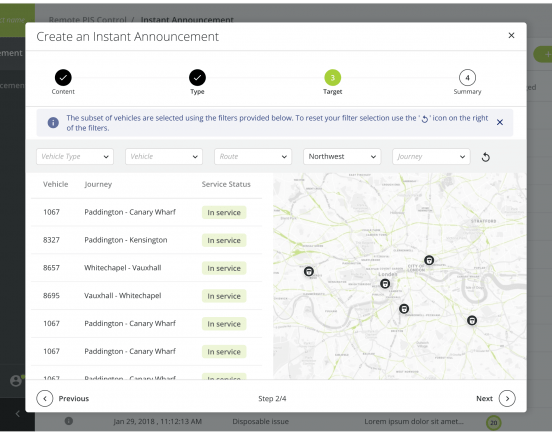Go to the completed Content step
Viewport: 552px width, 435px height.
pyautogui.click(x=63, y=77)
